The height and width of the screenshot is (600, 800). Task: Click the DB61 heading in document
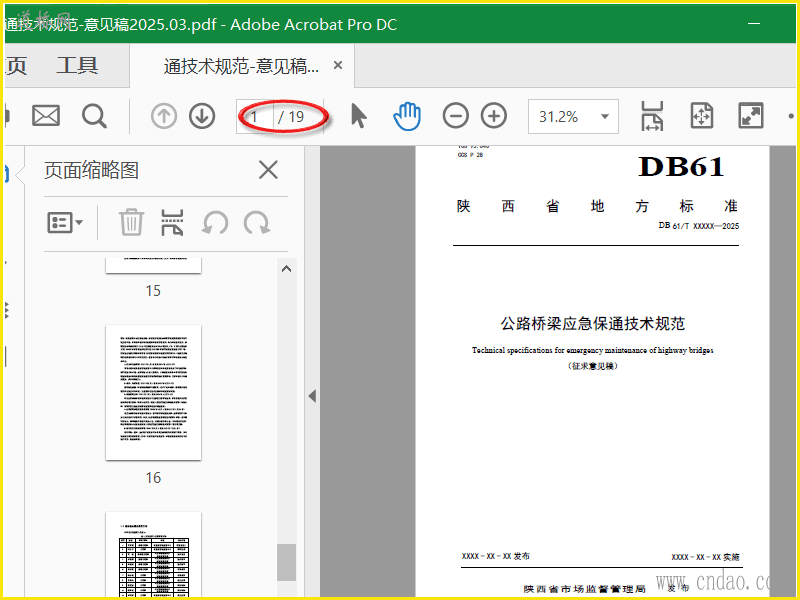(681, 167)
